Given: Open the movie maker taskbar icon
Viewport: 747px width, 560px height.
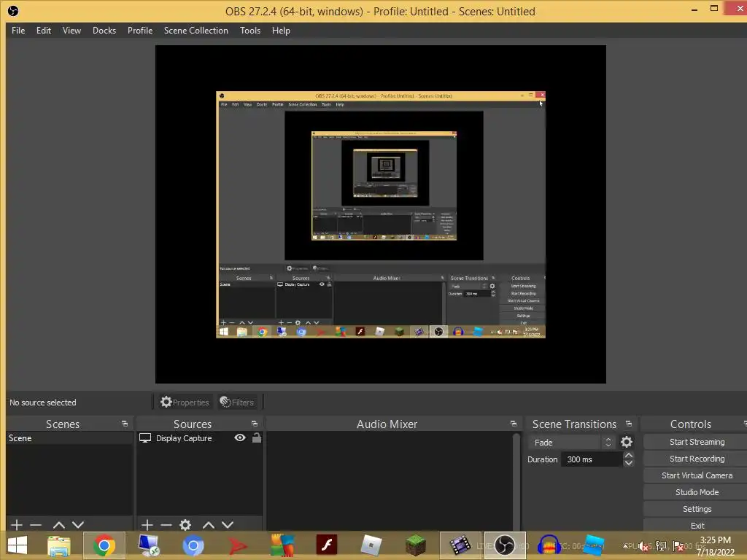Looking at the screenshot, I should [x=460, y=545].
